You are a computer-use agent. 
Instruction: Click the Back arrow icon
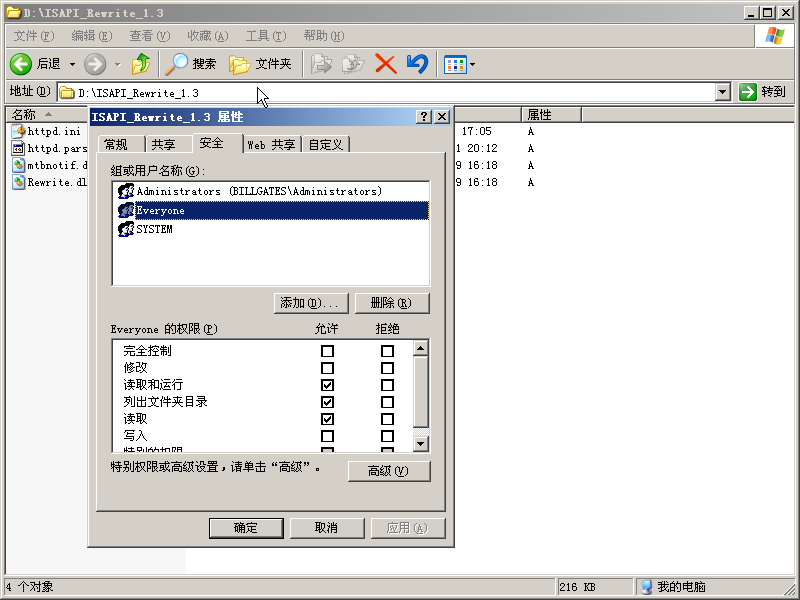tap(21, 64)
